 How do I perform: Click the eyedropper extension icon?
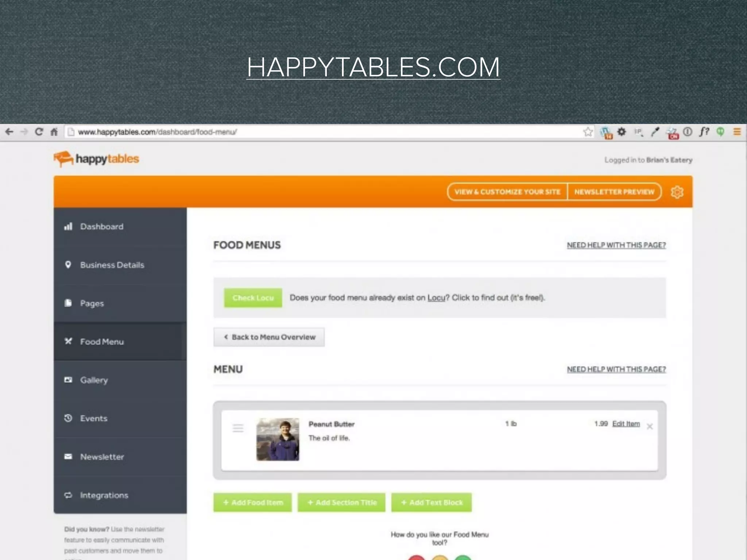point(655,132)
